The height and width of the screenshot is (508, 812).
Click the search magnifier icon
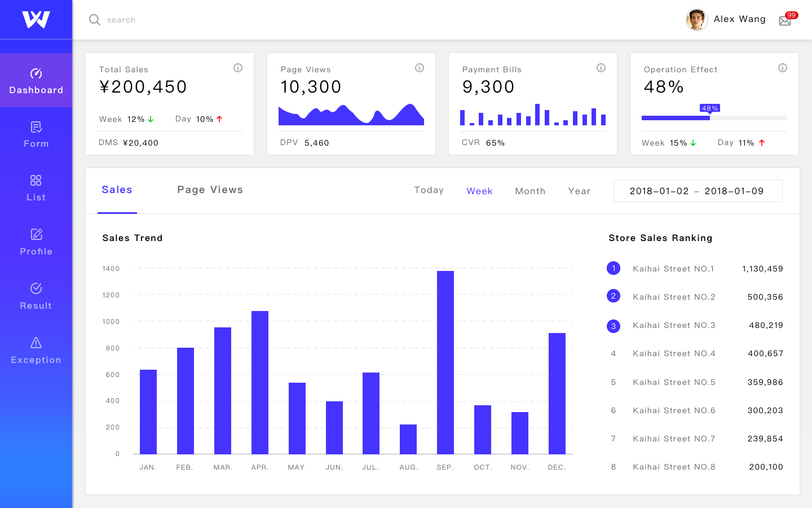click(x=95, y=20)
